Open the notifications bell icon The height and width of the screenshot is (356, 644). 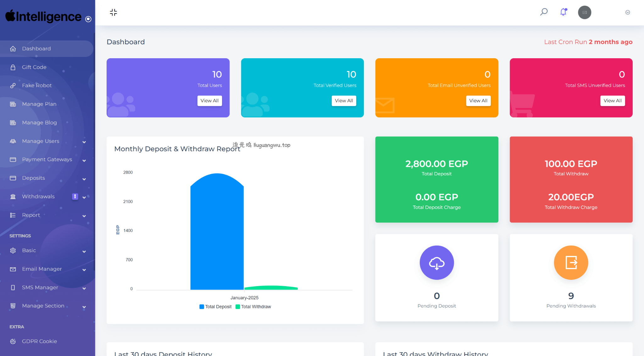563,12
